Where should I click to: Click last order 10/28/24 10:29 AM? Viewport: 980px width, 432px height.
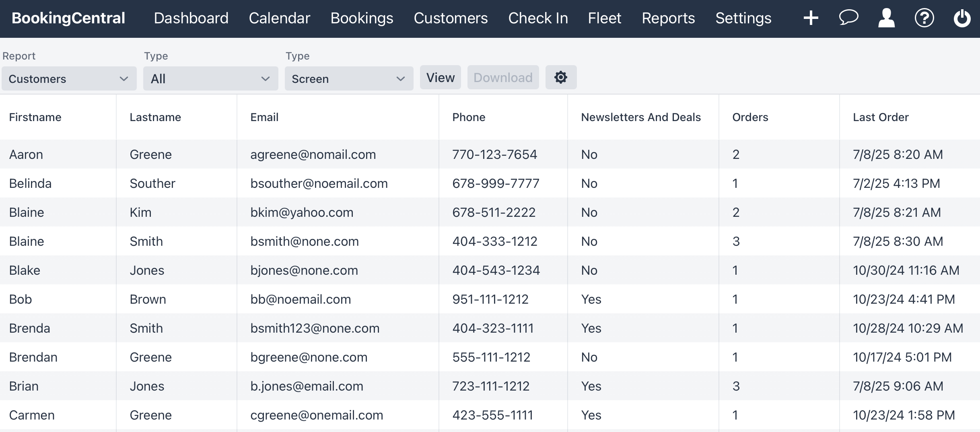(x=908, y=328)
